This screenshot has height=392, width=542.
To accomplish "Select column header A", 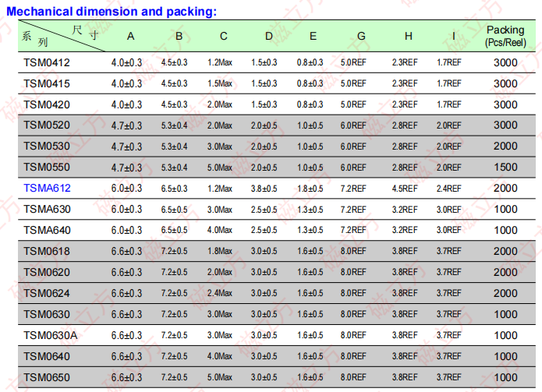I will (x=130, y=37).
